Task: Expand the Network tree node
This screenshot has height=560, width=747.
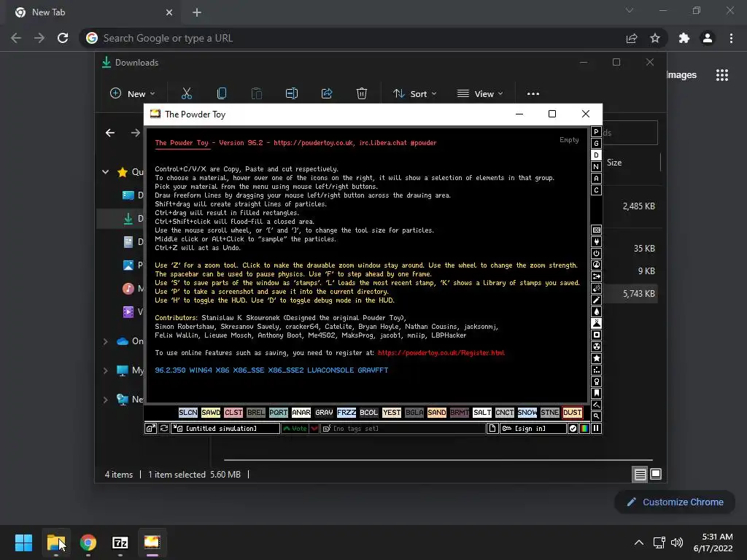Action: click(105, 400)
